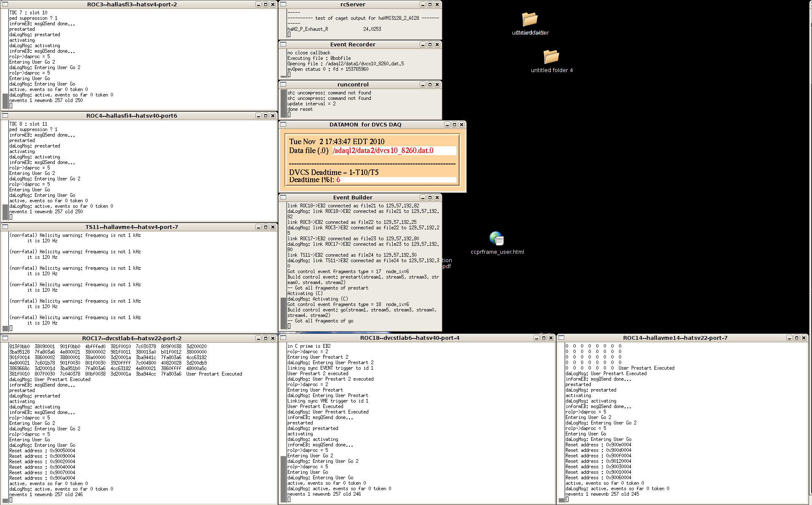Focus the ROC17--dvcstlab4--hatsv22-port-2 title bar
The width and height of the screenshot is (812, 505).
pos(132,338)
